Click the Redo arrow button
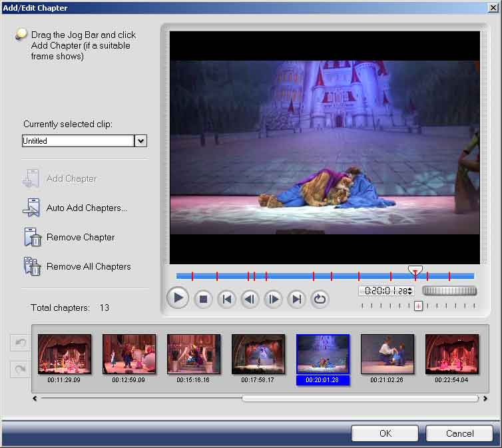This screenshot has width=502, height=448. (20, 369)
